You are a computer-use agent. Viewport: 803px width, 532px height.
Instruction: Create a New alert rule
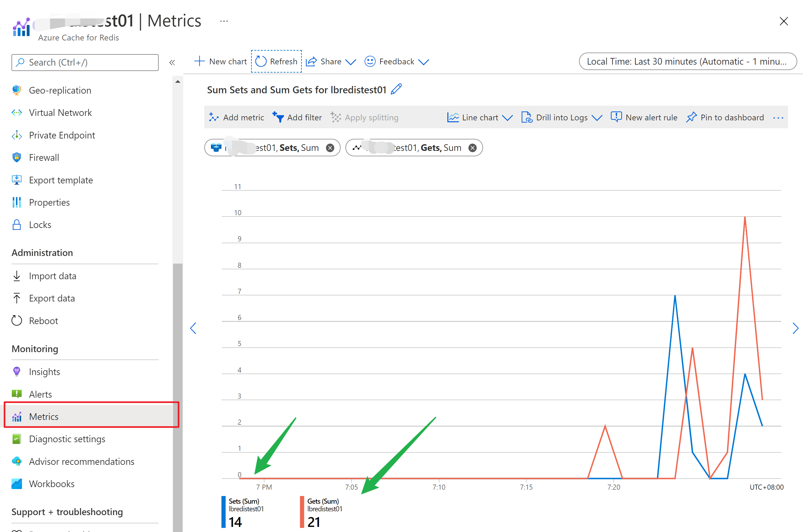[644, 117]
